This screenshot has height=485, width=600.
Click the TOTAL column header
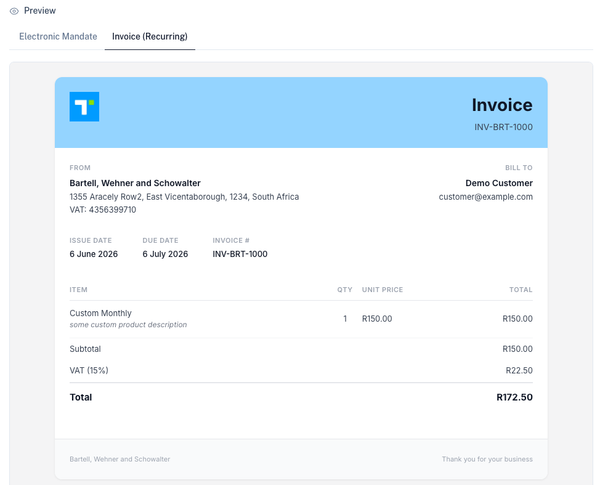tap(521, 290)
